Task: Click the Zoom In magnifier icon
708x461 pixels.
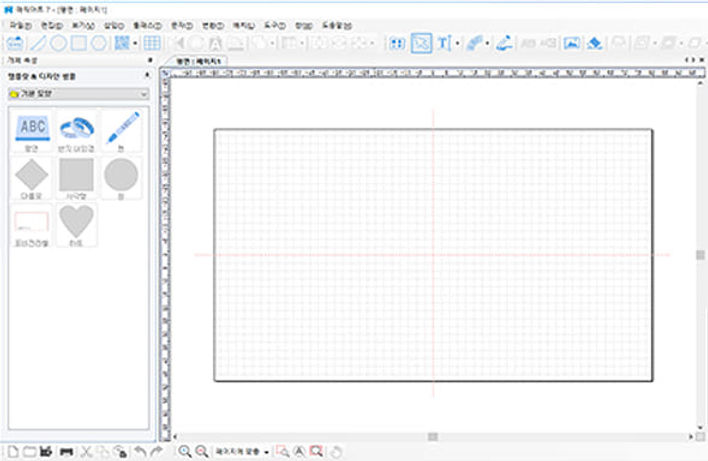Action: coord(185,452)
